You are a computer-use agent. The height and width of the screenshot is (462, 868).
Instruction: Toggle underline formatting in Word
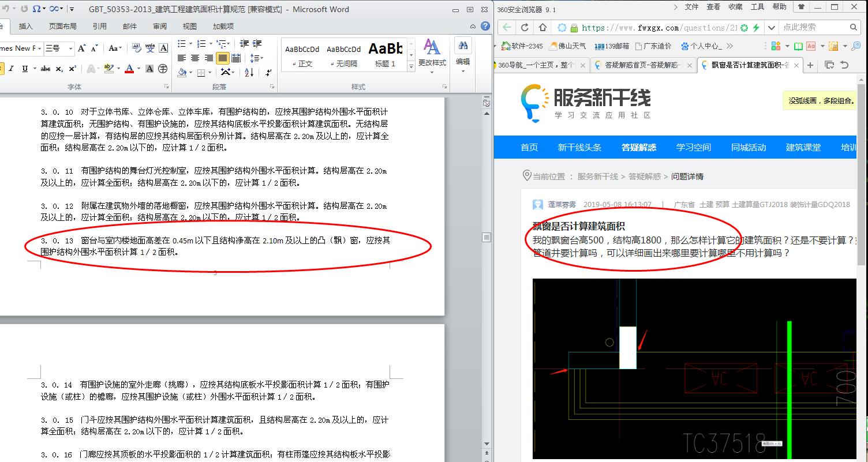point(25,69)
